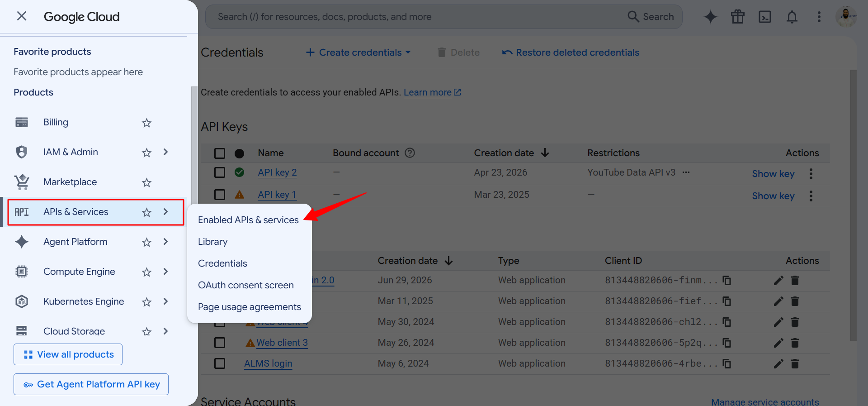The image size is (868, 406).
Task: Click View all products button
Action: pos(68,354)
